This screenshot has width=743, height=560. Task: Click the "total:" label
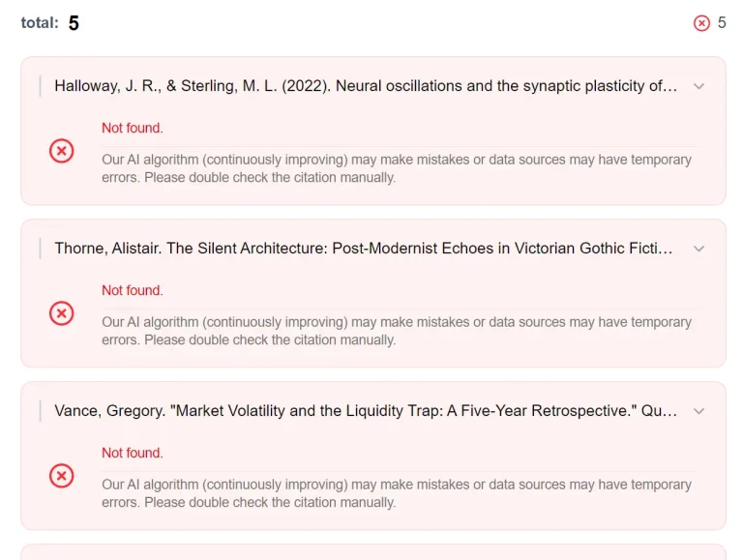coord(40,23)
